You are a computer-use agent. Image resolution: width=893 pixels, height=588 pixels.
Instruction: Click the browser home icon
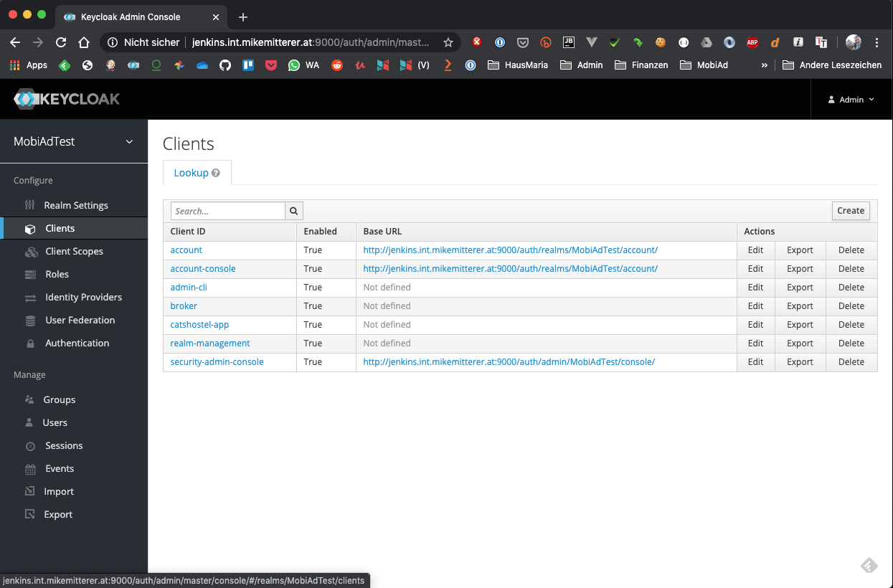click(84, 42)
